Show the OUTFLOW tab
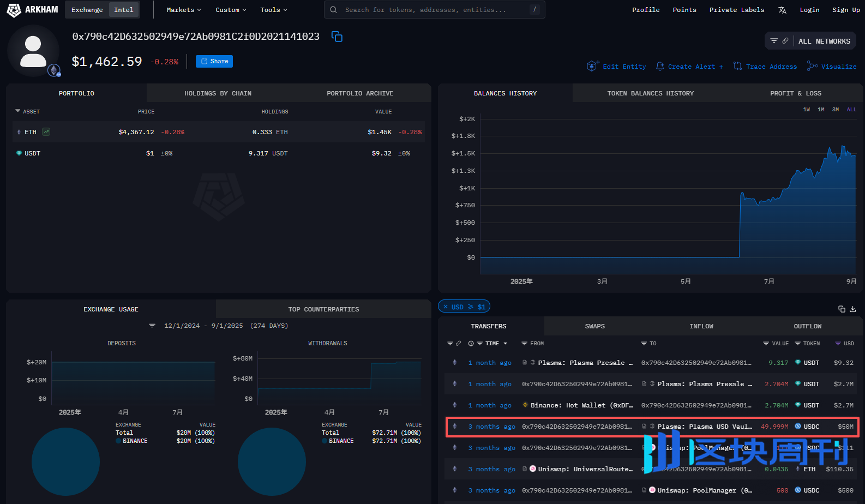 (807, 326)
